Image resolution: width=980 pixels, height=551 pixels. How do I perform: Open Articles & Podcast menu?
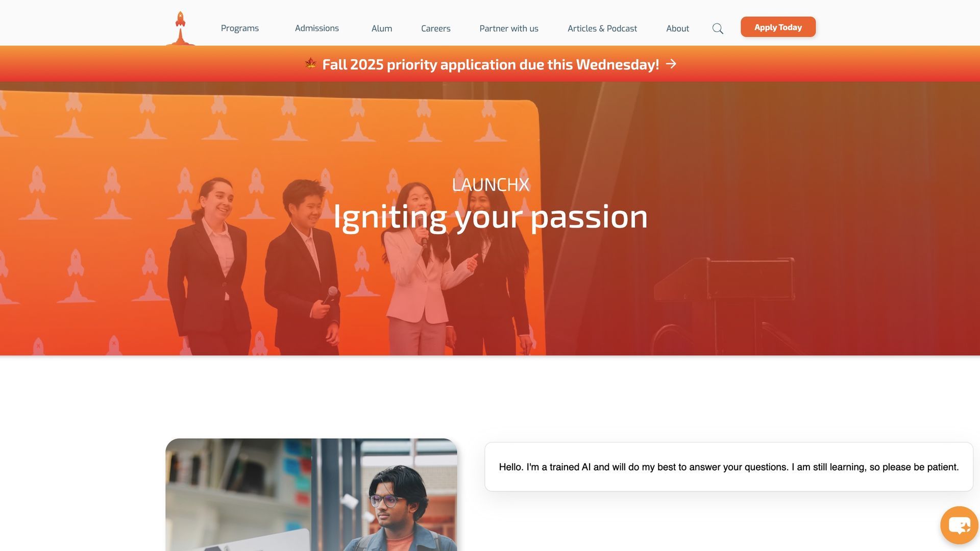[602, 29]
